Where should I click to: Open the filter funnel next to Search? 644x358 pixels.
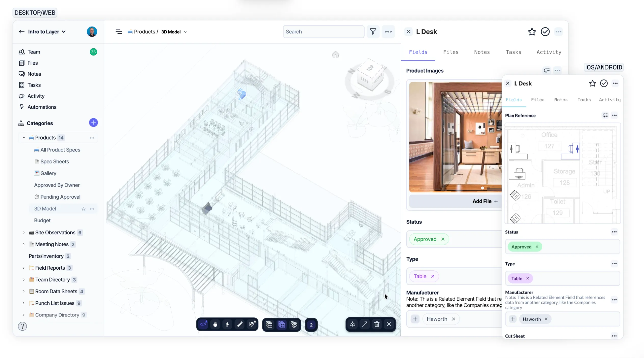[x=373, y=32]
